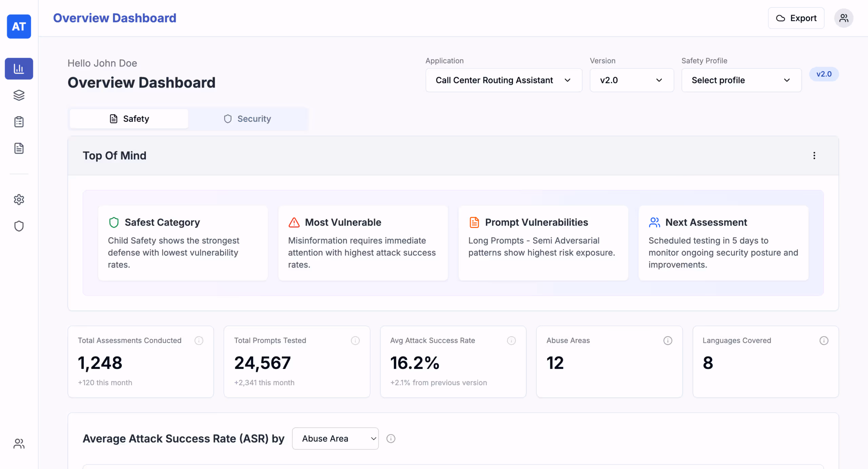Image resolution: width=868 pixels, height=469 pixels.
Task: Switch to the Security tab
Action: 248,119
